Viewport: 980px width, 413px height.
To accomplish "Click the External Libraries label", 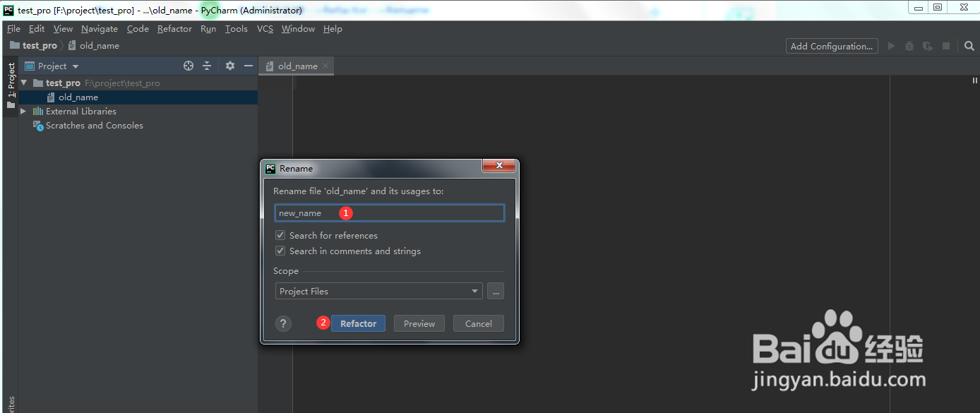I will (81, 112).
